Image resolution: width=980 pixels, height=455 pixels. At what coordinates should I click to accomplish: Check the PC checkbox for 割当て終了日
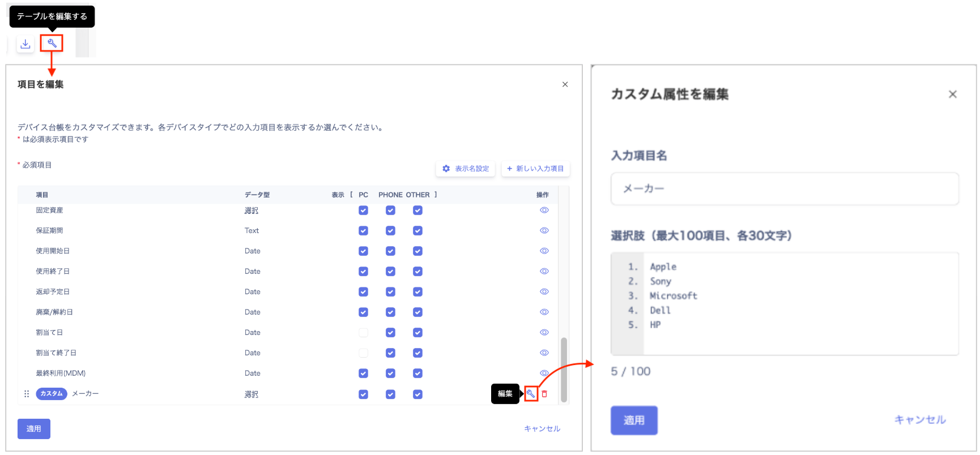364,353
